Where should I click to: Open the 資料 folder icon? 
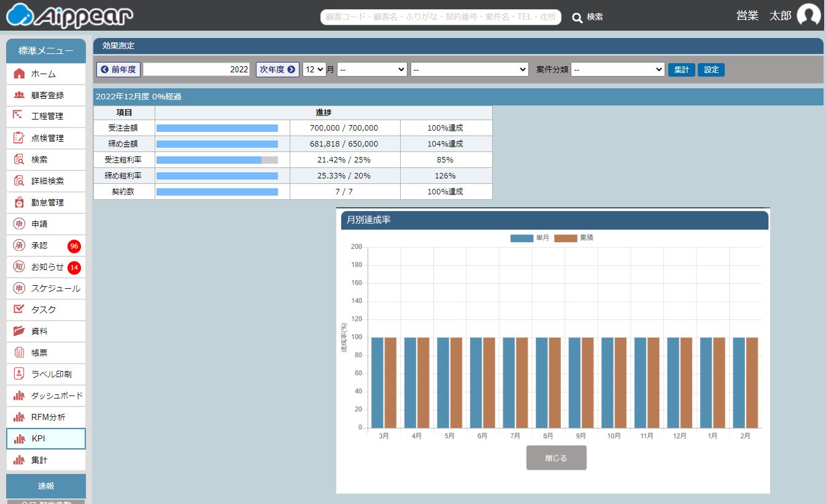19,331
